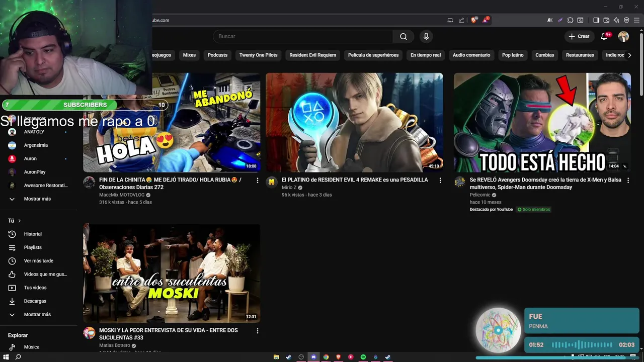Expand Mostrar más under subscriptions
This screenshot has width=644, height=362.
click(x=38, y=199)
